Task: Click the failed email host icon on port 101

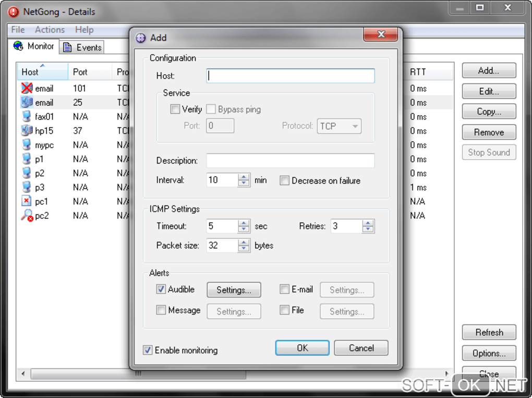Action: [x=27, y=88]
